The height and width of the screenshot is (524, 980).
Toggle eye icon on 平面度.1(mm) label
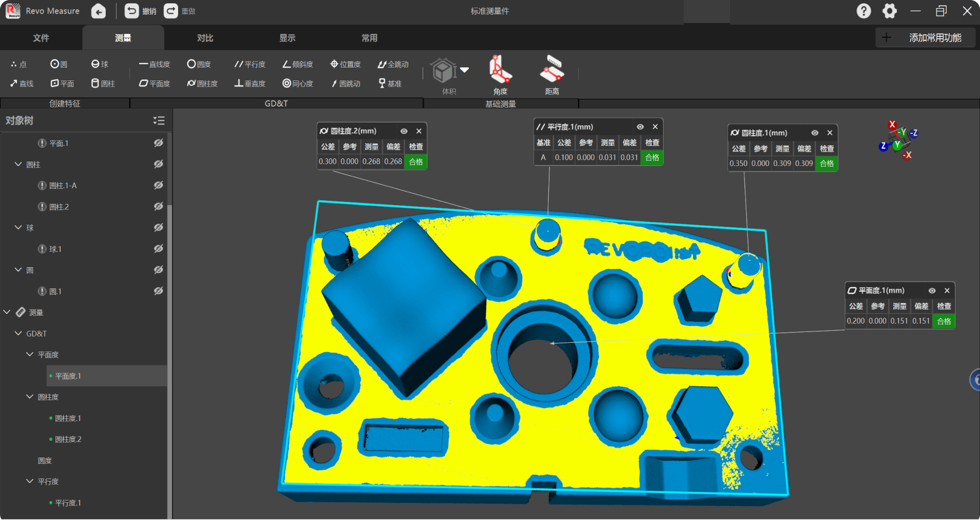click(x=932, y=291)
